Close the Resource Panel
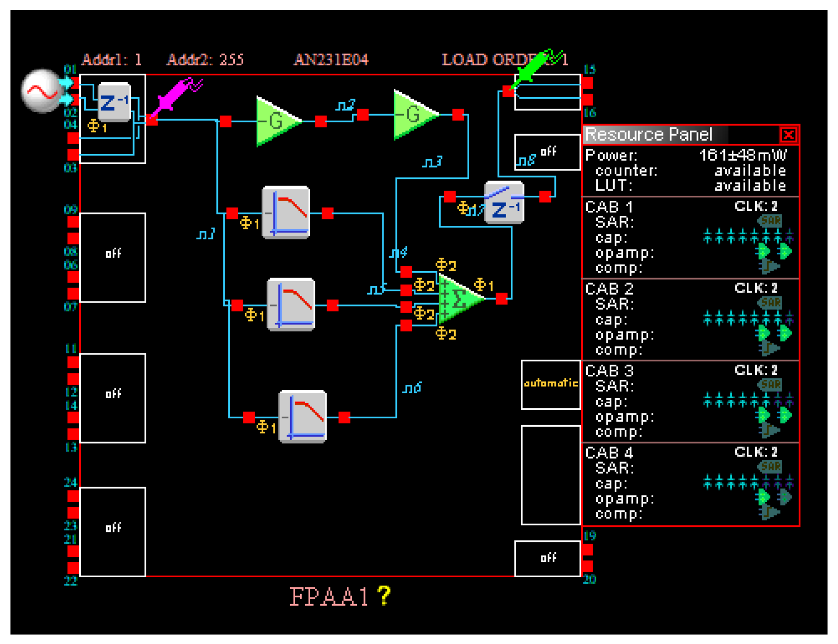838x644 pixels. pyautogui.click(x=788, y=135)
